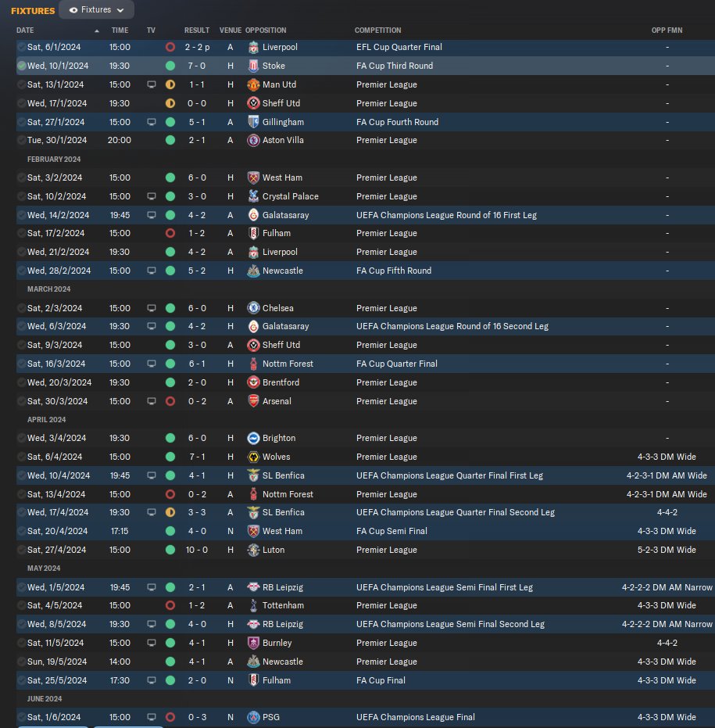Click the Brighton club badge
The height and width of the screenshot is (728, 715).
pyautogui.click(x=253, y=438)
